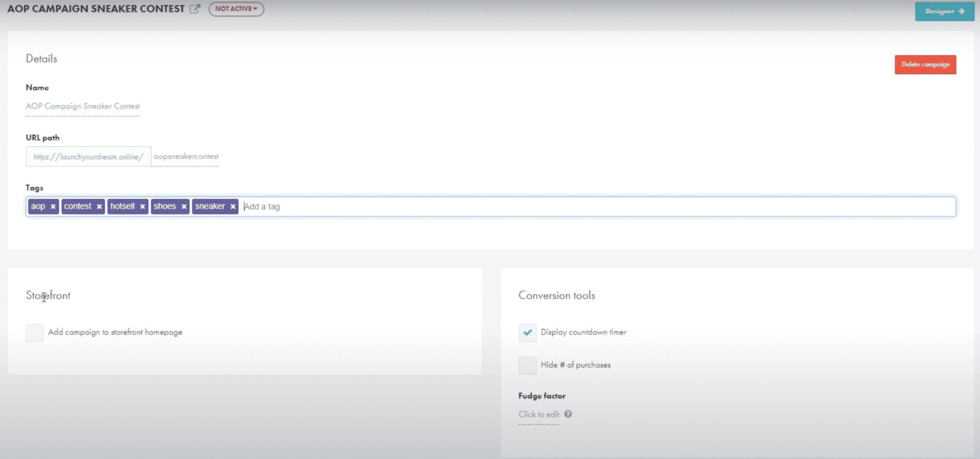Enable Add campaign to storefront homepage
This screenshot has height=459, width=980.
(34, 333)
